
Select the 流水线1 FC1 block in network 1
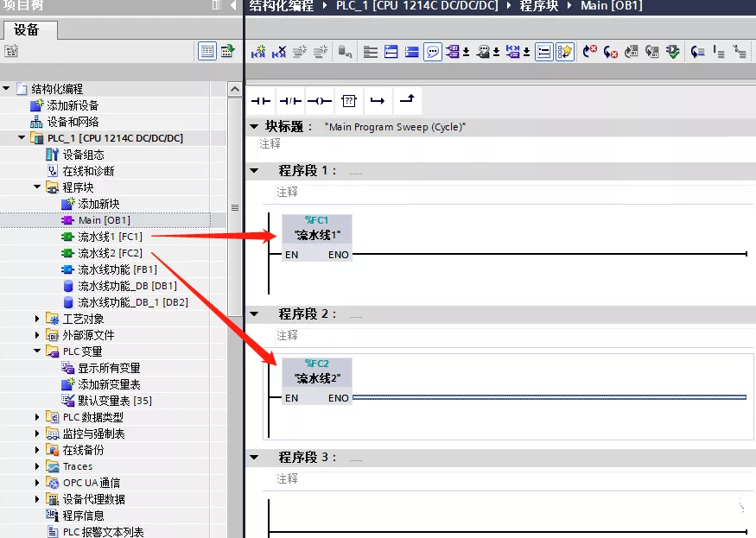(316, 235)
